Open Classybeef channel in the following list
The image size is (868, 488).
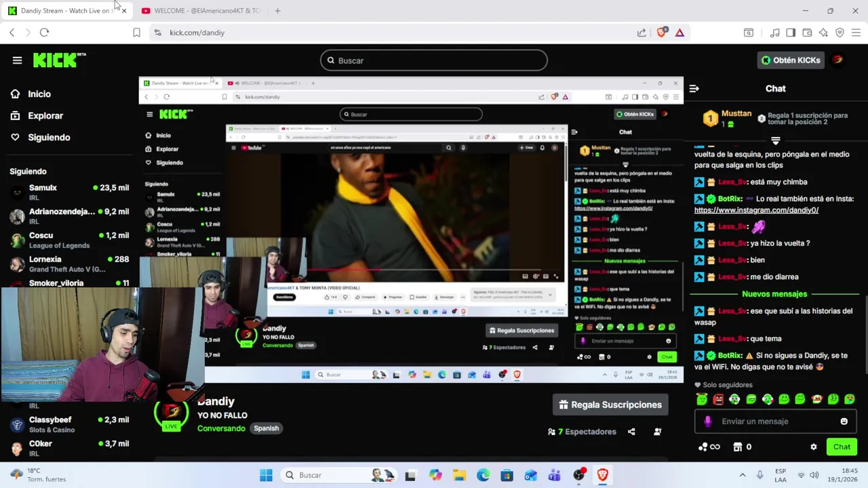(x=68, y=424)
